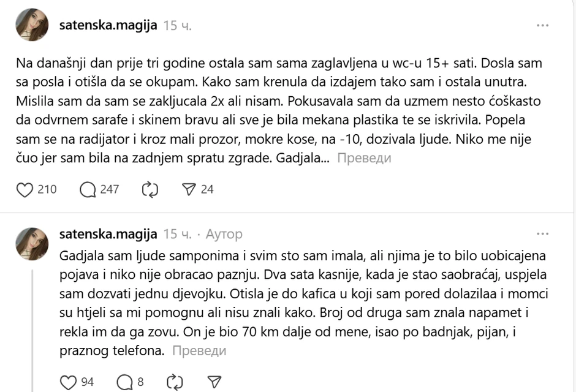Screen dimensions: 576x392
Task: Open more options menu on first post
Action: [542, 25]
